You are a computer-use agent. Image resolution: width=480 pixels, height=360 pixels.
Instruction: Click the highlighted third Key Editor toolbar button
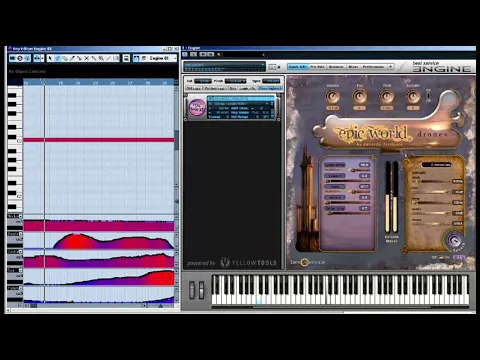click(x=27, y=58)
